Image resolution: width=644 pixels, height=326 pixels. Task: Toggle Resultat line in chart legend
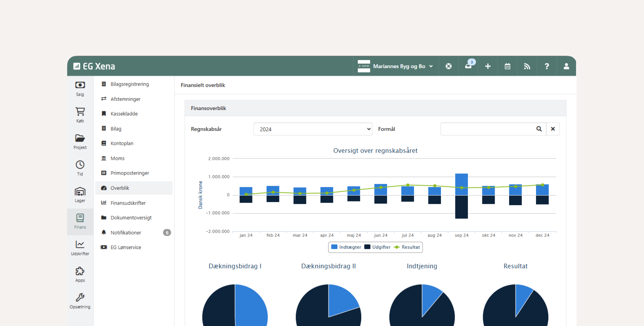[x=407, y=247]
